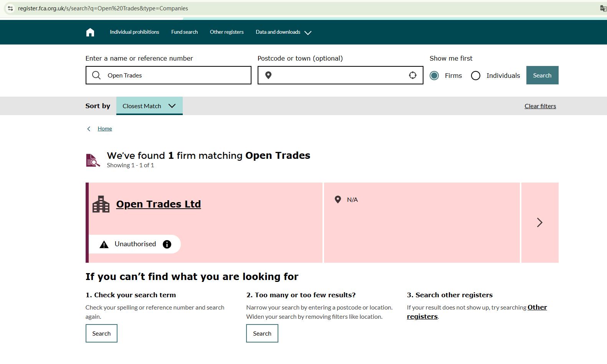Open the Open Trades Ltd result link
607x364 pixels.
point(159,204)
